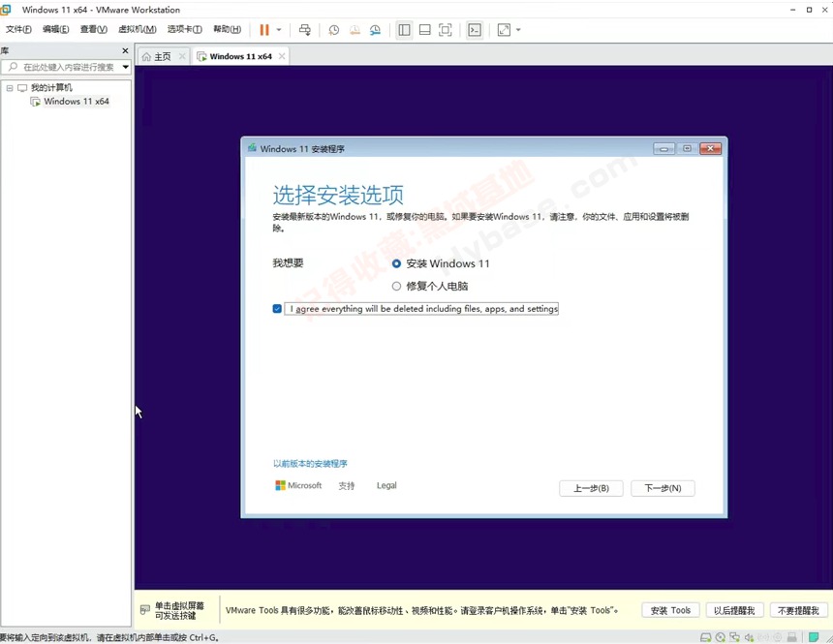Image resolution: width=833 pixels, height=644 pixels.
Task: Toggle the library sidebar view icon
Action: [404, 30]
